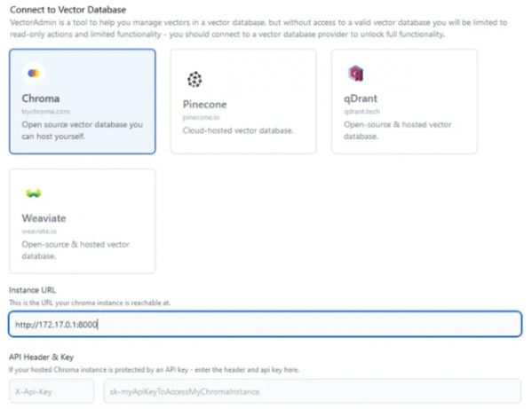Click the Pinecone title text
The height and width of the screenshot is (409, 532).
click(204, 105)
